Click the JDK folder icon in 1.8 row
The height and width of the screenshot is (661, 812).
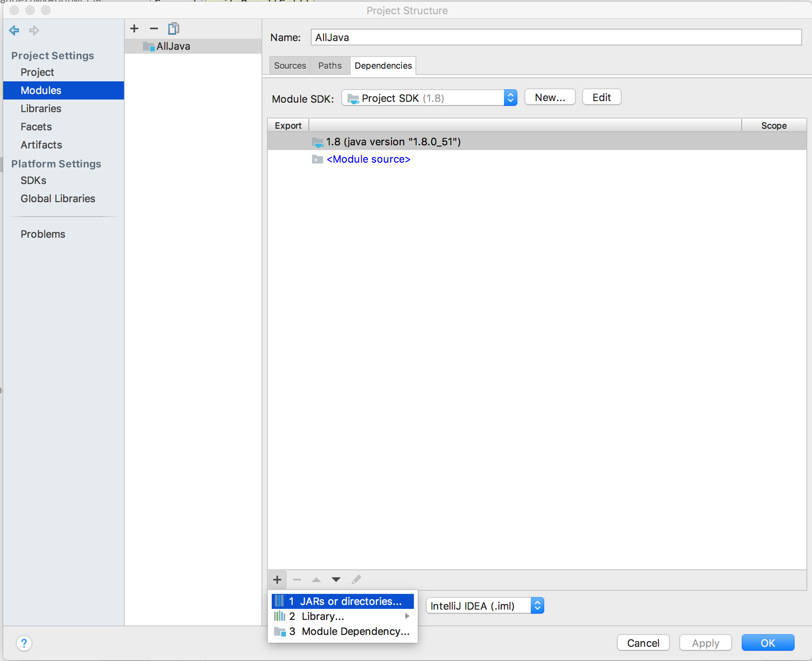(318, 142)
